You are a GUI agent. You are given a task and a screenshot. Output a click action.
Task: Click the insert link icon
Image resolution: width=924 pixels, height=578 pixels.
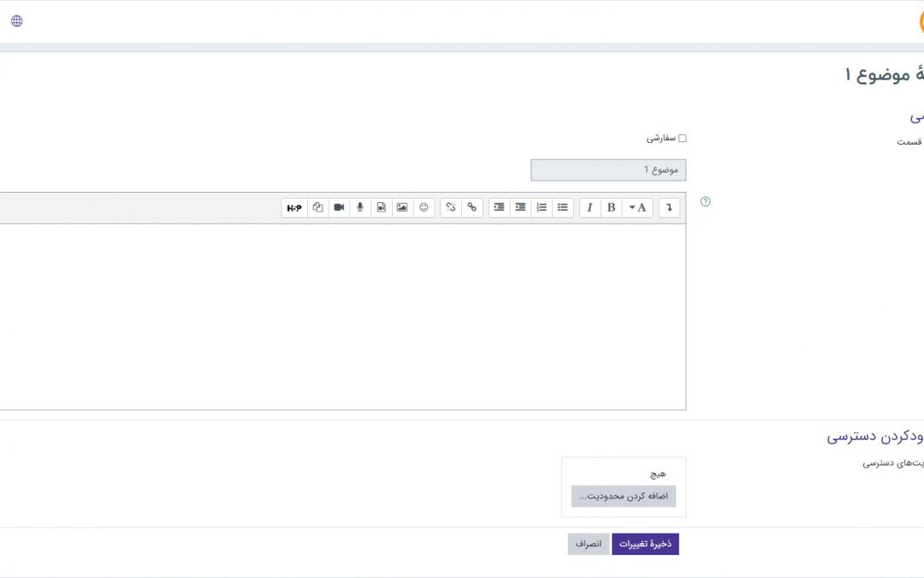pyautogui.click(x=471, y=207)
